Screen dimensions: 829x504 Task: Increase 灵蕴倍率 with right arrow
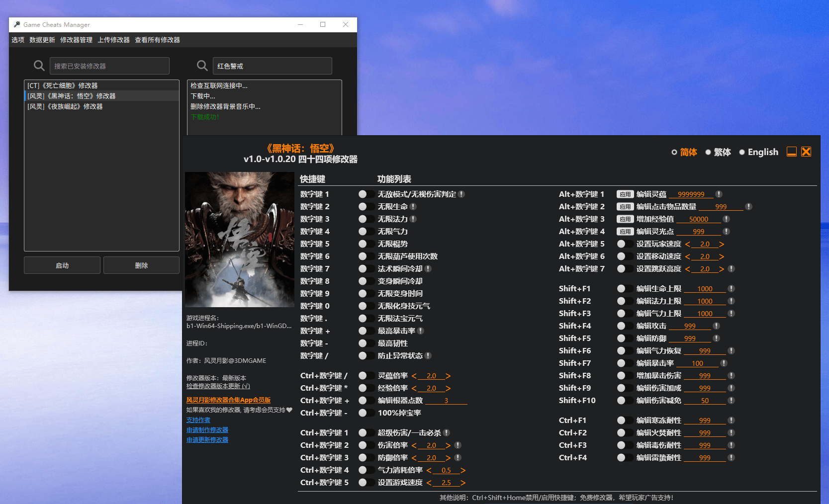click(x=448, y=376)
